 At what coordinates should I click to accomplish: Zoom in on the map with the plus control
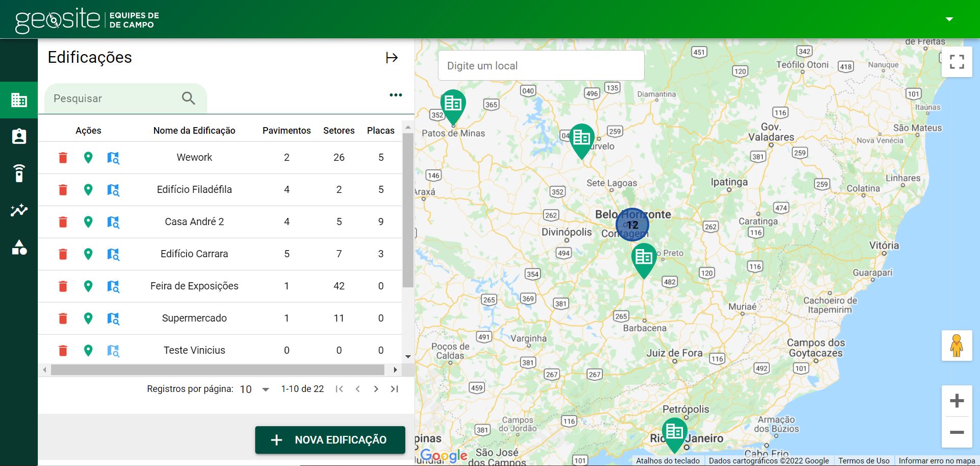pos(957,400)
